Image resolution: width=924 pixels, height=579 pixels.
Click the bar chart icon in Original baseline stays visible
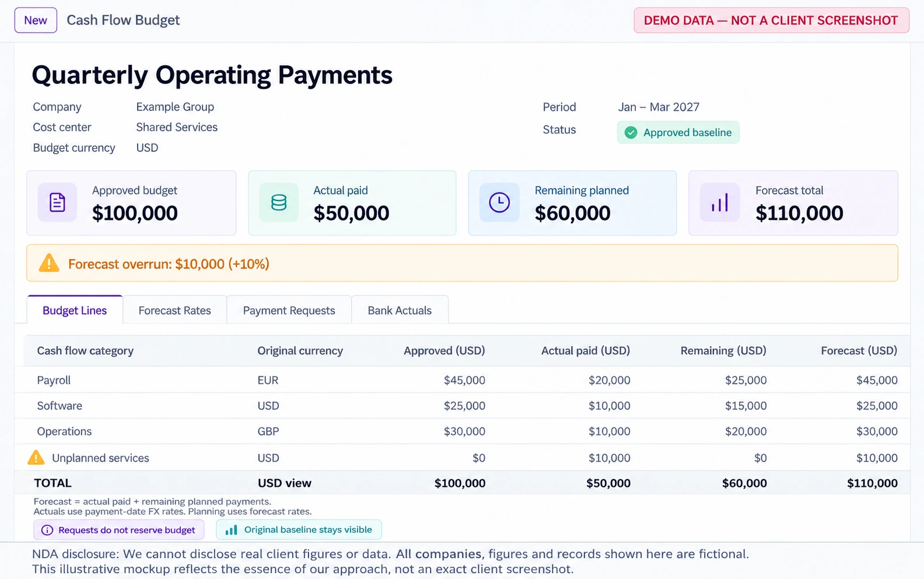(232, 529)
